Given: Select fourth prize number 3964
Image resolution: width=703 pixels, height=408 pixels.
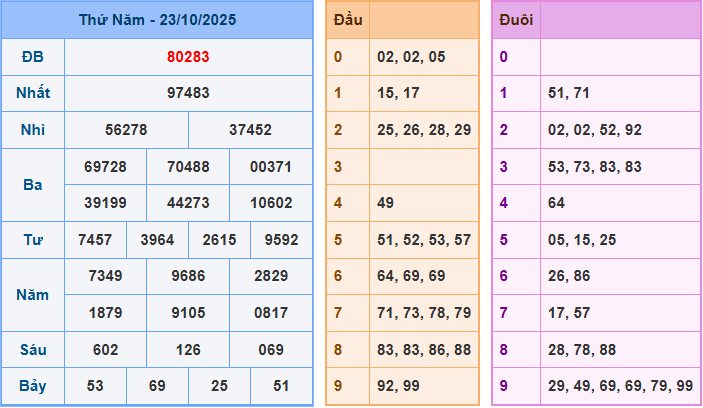Looking at the screenshot, I should [x=157, y=240].
